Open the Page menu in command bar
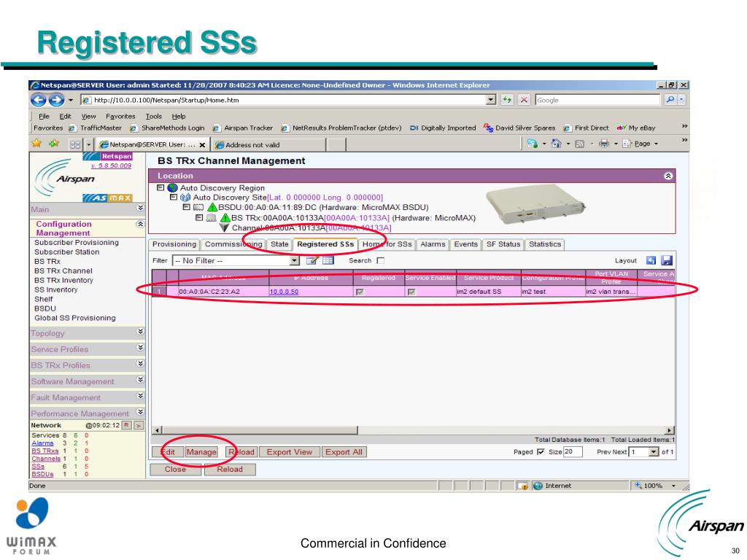747x560 pixels. click(642, 144)
